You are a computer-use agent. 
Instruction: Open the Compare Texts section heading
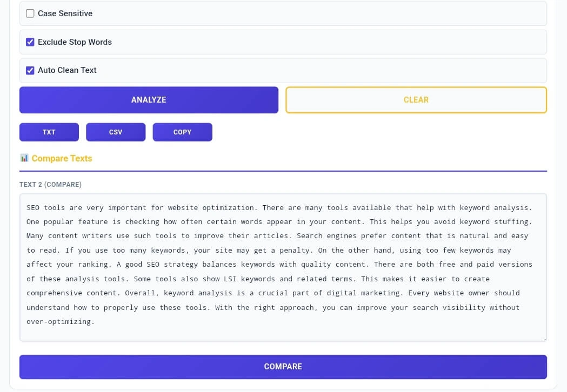point(61,158)
